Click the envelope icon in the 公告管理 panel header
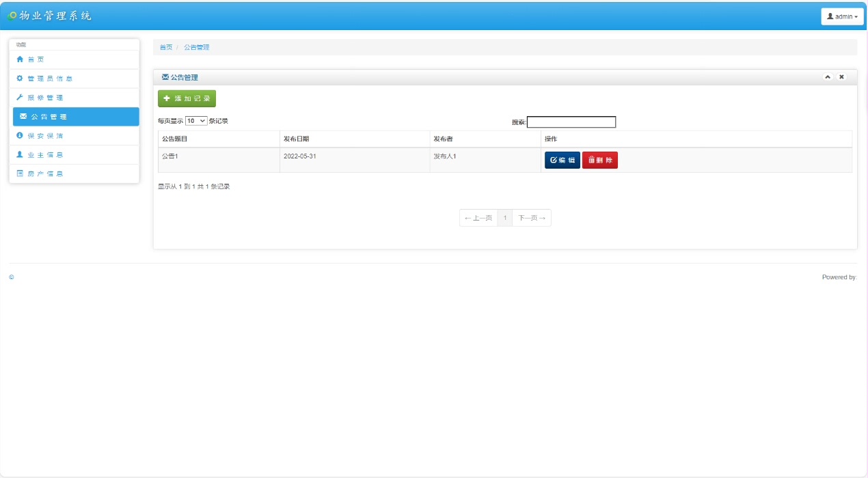 pos(165,77)
